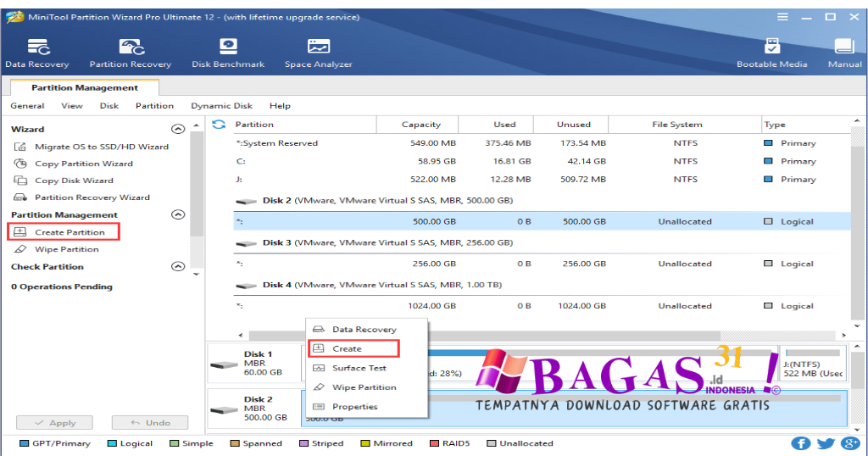The height and width of the screenshot is (456, 868).
Task: Click the J:(NTFS) block in disk map
Action: [x=813, y=364]
